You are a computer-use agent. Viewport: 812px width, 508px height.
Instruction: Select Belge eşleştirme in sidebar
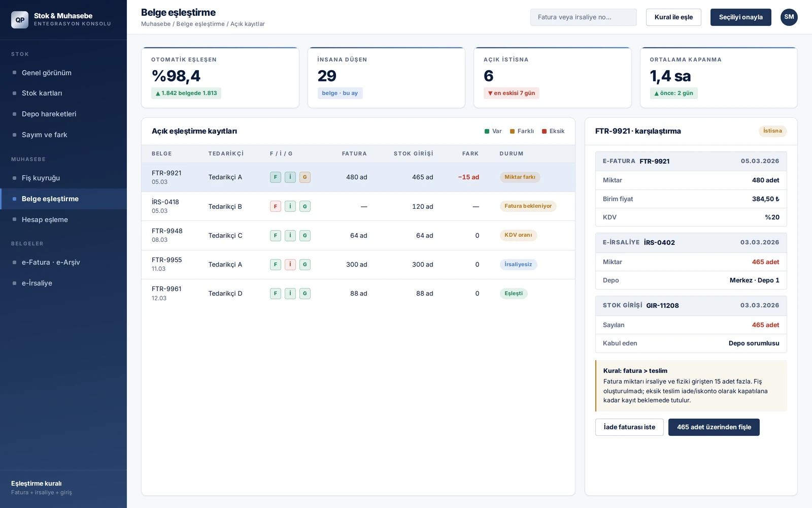coord(63,199)
